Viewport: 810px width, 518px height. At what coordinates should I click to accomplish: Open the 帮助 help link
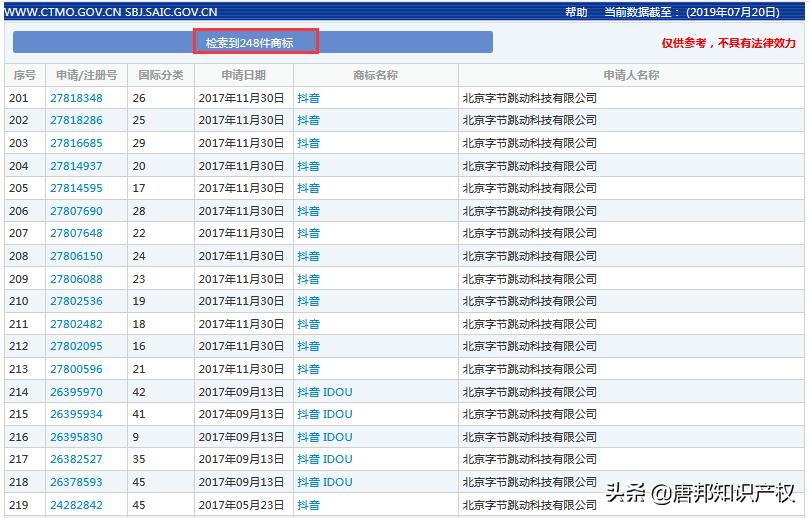click(x=576, y=12)
